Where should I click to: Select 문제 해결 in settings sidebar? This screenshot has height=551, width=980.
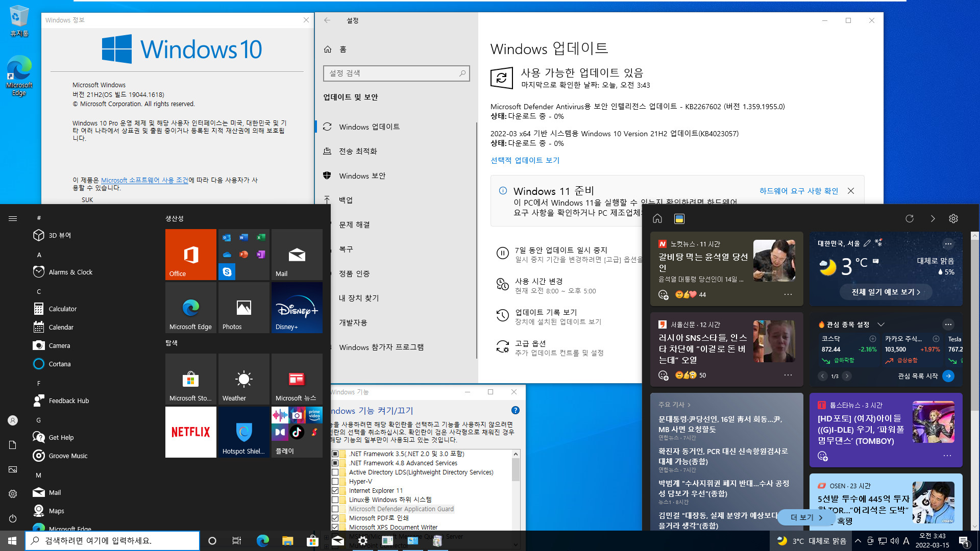(403, 224)
